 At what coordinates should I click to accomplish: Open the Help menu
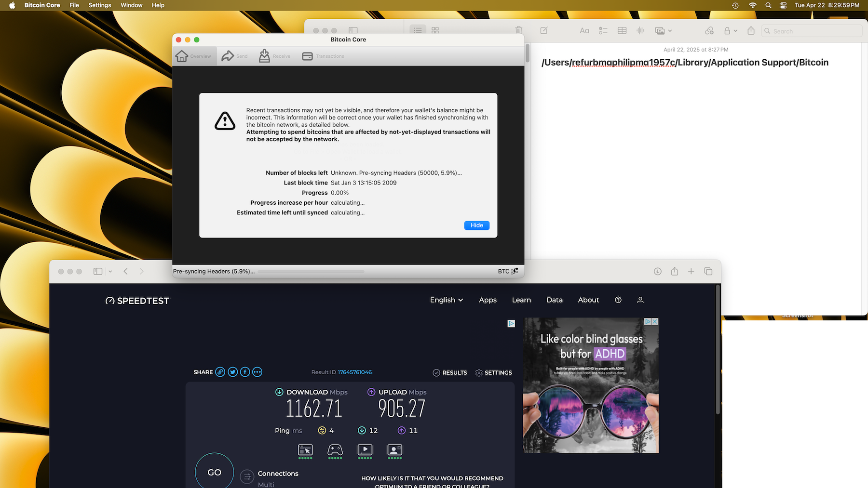click(x=158, y=5)
